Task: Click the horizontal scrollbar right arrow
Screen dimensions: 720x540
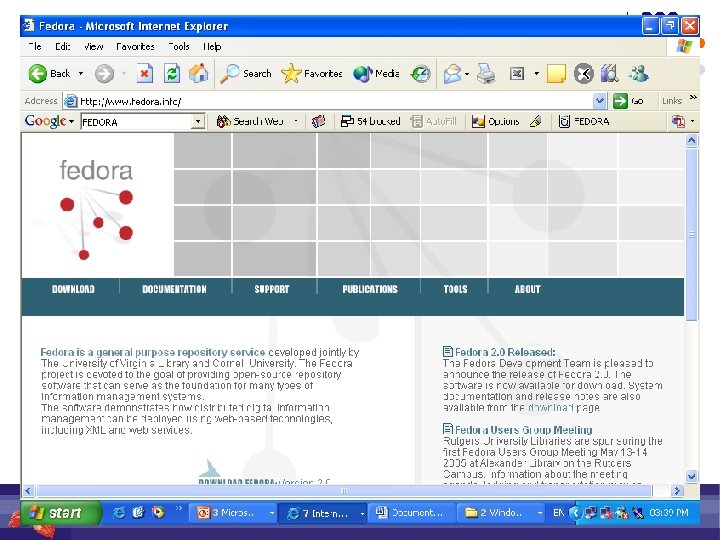Action: [x=677, y=491]
